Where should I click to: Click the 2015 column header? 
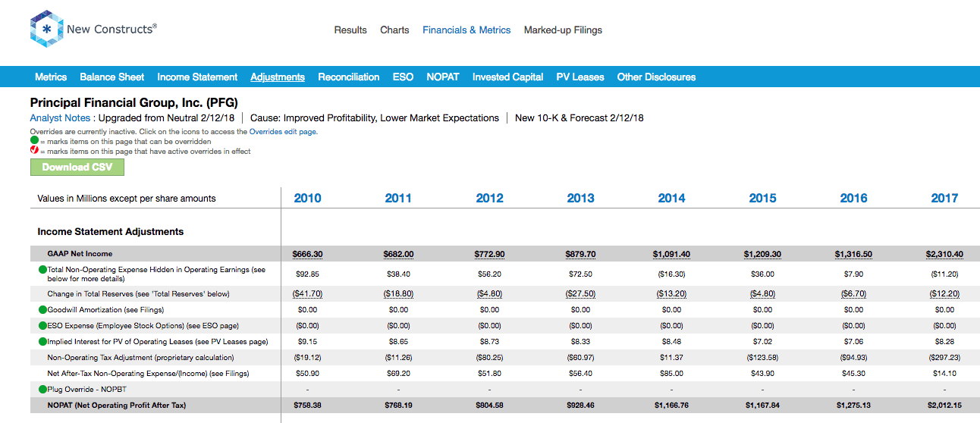tap(762, 198)
